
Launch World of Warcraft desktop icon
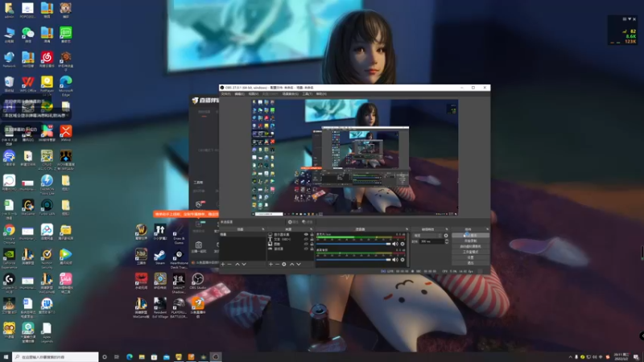tap(141, 232)
